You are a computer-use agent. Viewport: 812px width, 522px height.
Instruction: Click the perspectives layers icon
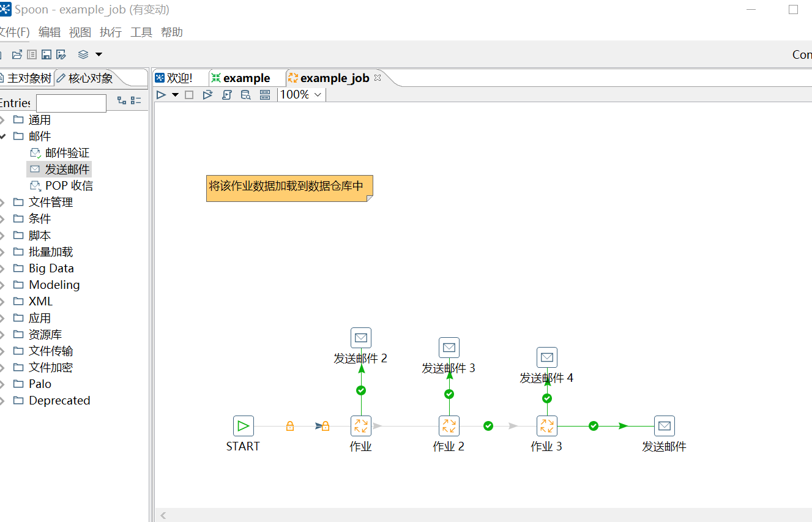point(83,54)
